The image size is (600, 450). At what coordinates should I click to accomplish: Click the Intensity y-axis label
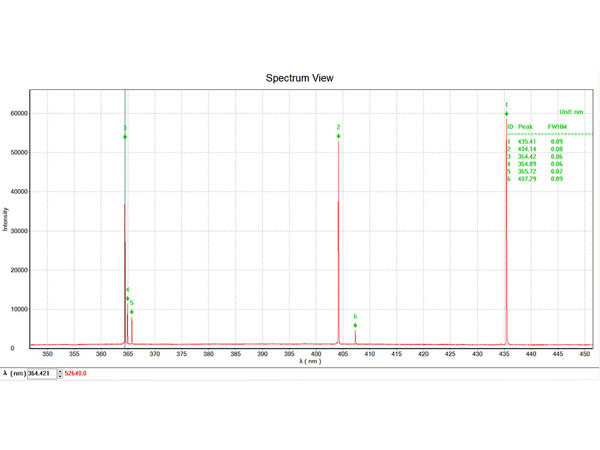(7, 220)
